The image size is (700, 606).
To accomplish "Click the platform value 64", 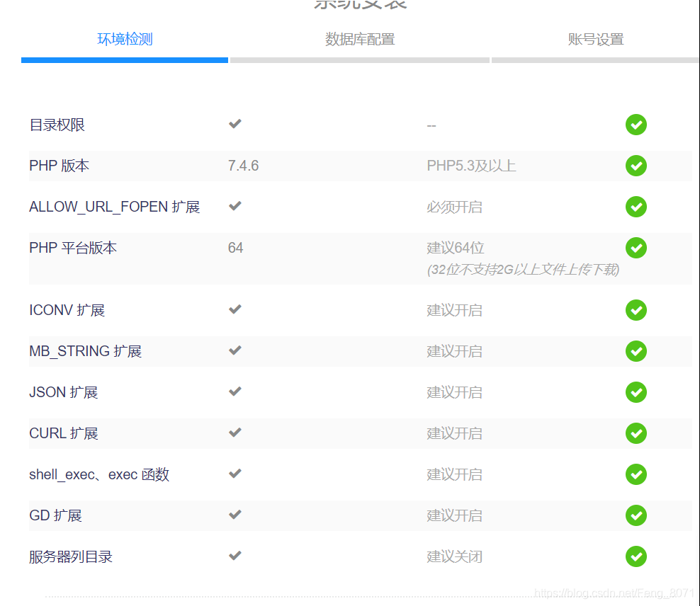I will tap(235, 248).
